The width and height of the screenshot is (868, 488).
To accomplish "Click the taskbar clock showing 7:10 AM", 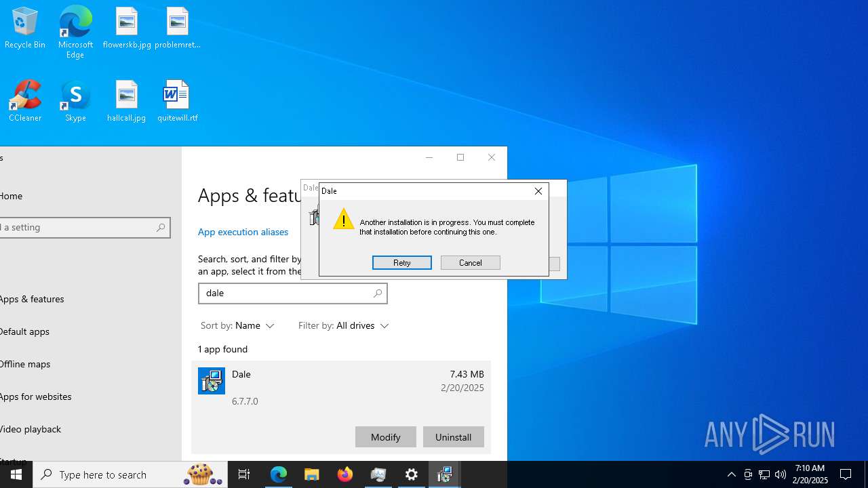I will point(810,474).
